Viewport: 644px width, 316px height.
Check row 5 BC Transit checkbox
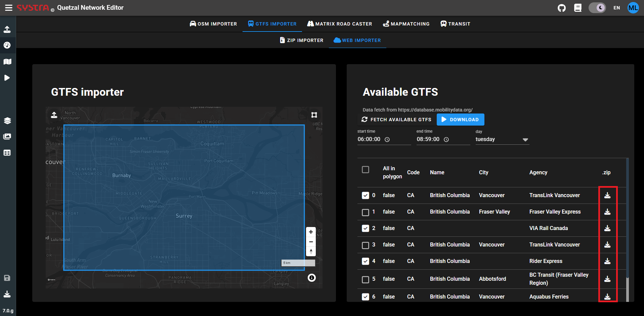[x=366, y=279]
